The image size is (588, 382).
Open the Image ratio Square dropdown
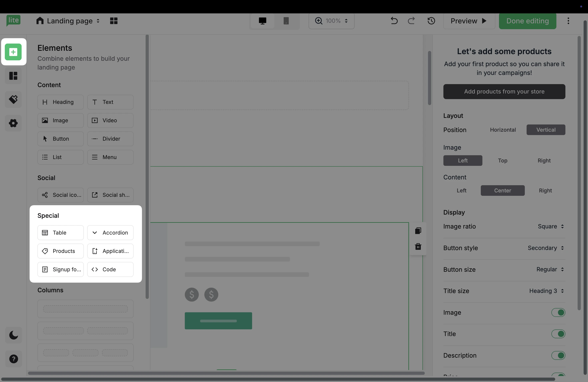point(551,226)
